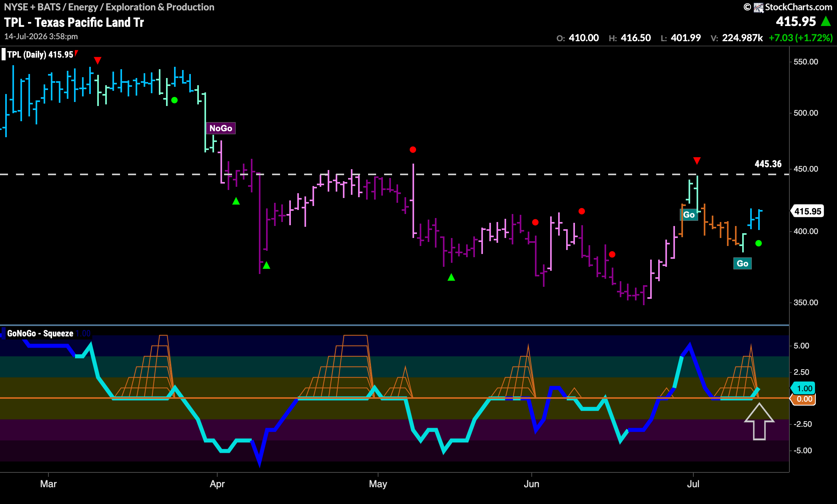
Task: Click the -5.00 oscillator axis label
Action: [x=802, y=451]
